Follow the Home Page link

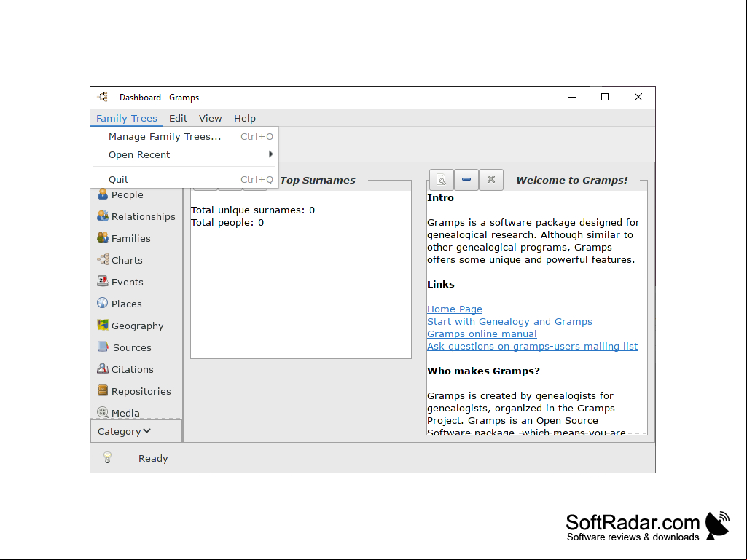(455, 309)
